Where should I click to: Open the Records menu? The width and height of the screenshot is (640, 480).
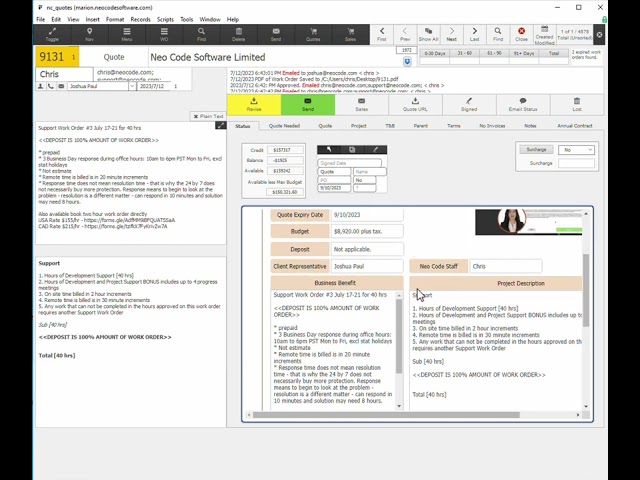coord(140,19)
